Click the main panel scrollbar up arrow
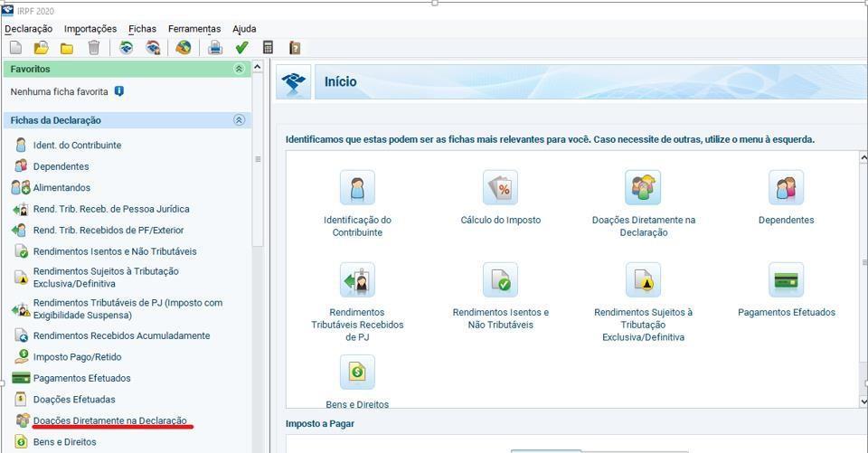Viewport: 868px width, 453px height. point(863,158)
